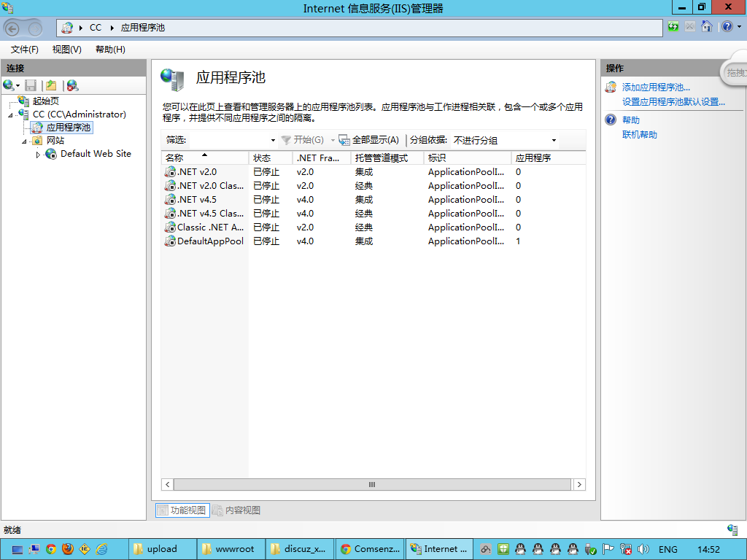Click the forward navigation arrow
The image size is (747, 560).
click(x=34, y=28)
